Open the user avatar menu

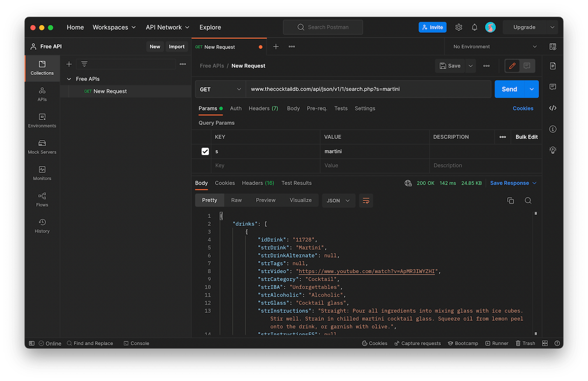coord(490,27)
